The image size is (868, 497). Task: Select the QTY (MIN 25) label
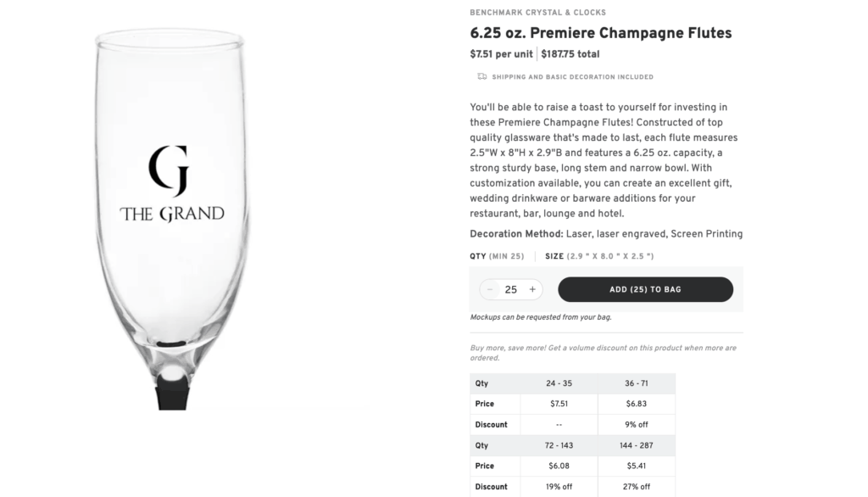tap(497, 255)
